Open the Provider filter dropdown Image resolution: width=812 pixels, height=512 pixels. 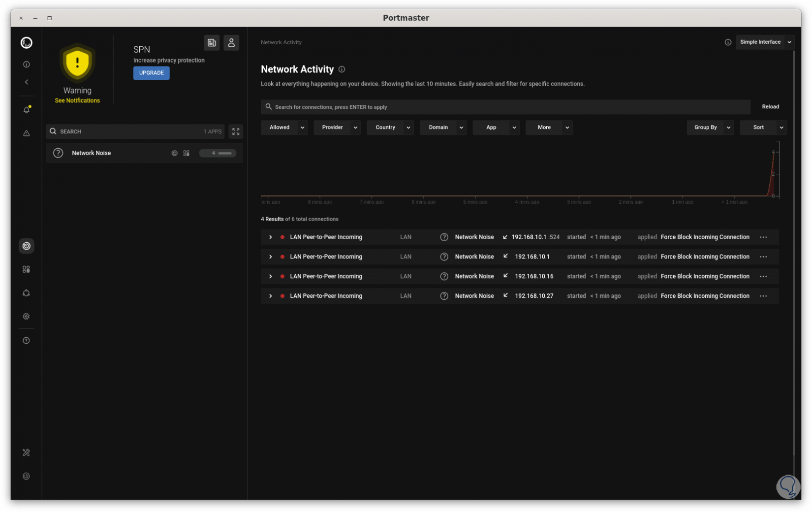(337, 128)
